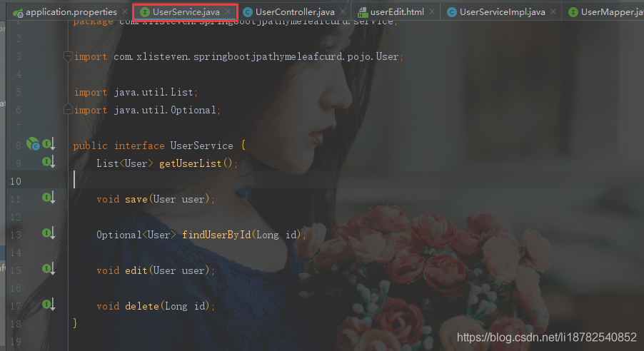The image size is (644, 351).
Task: Click the implementation icon beside findUserById
Action: (x=49, y=233)
